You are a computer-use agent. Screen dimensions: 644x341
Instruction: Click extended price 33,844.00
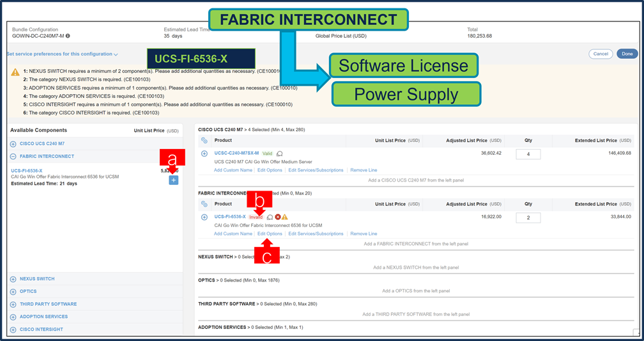pos(621,217)
